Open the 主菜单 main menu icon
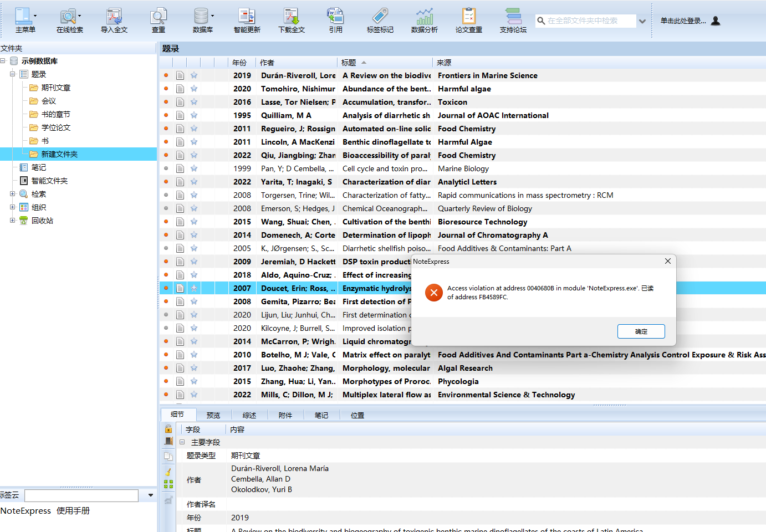 click(x=23, y=16)
